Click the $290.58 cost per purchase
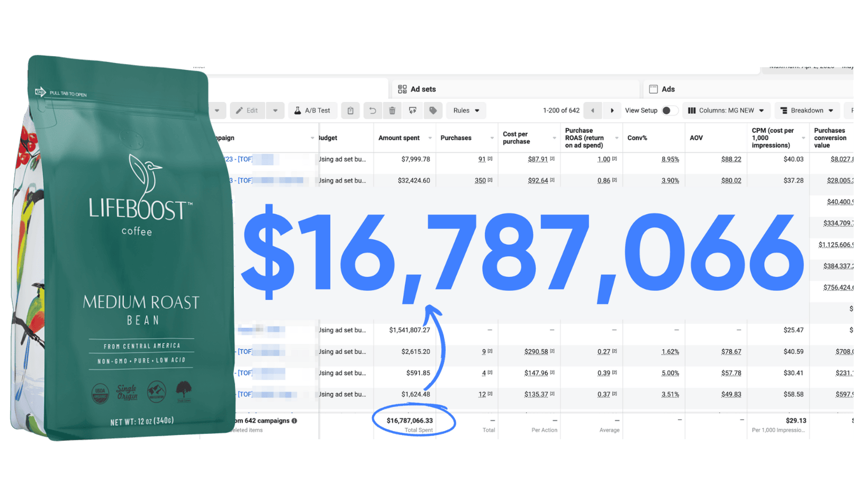Viewport: 868px width, 489px height. (536, 351)
